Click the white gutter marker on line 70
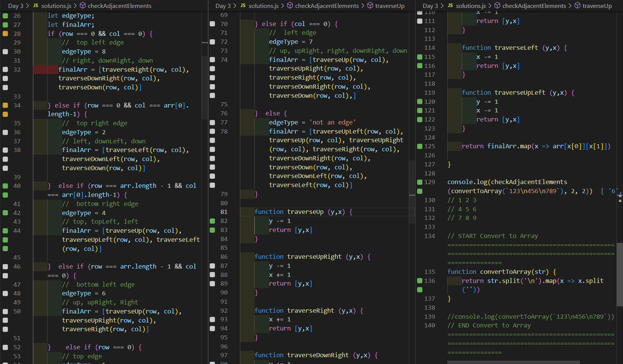Image resolution: width=623 pixels, height=364 pixels. (212, 24)
